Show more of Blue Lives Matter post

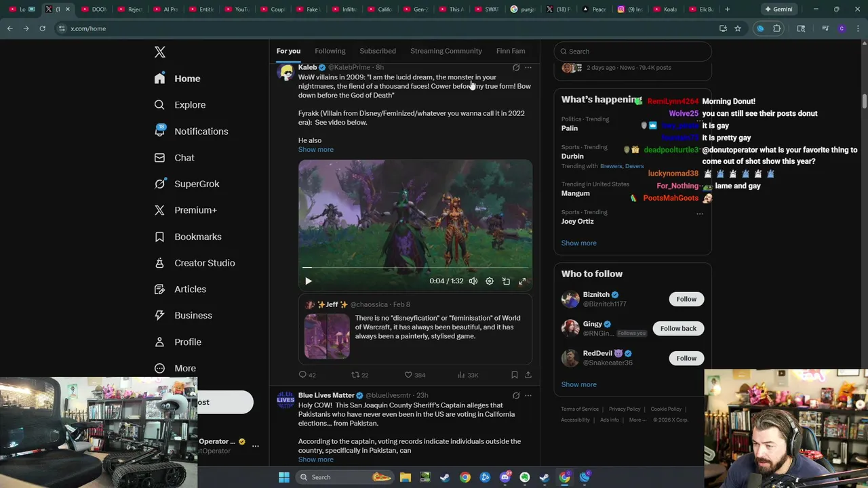coord(316,460)
